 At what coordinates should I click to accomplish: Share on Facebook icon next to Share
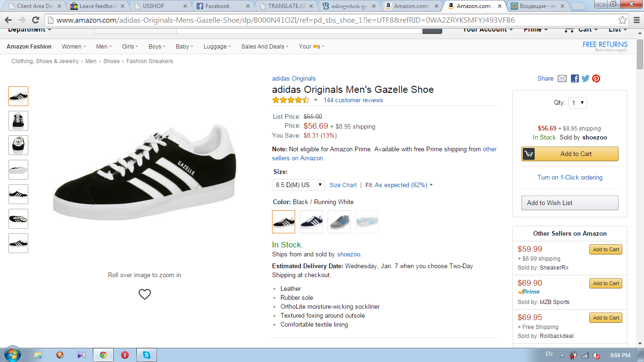tap(575, 79)
